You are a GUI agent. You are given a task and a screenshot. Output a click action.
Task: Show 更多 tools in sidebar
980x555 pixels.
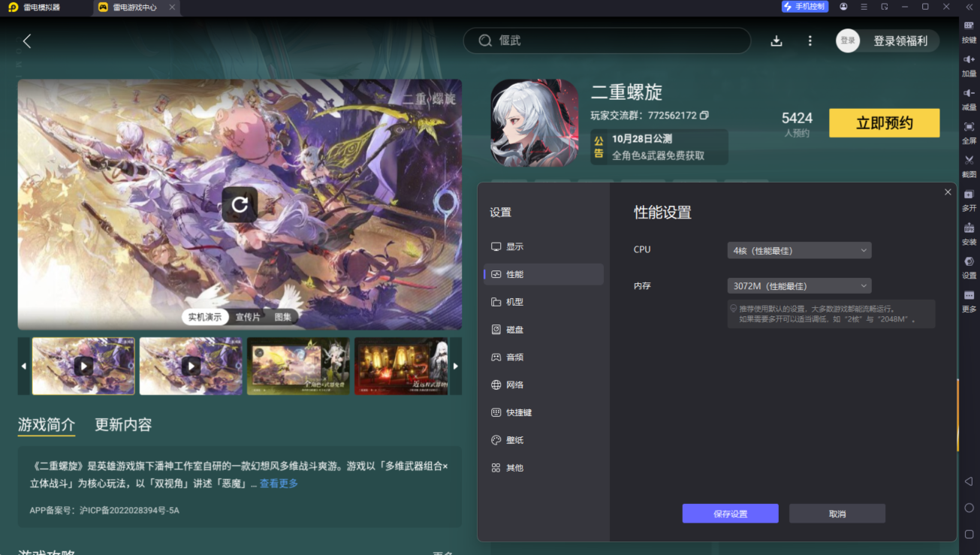click(969, 301)
